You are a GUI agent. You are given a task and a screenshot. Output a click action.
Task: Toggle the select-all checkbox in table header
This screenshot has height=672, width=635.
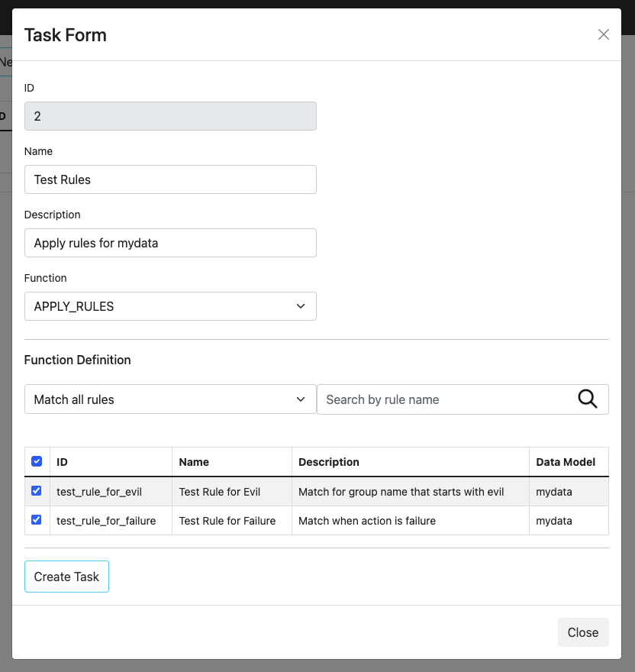[37, 461]
